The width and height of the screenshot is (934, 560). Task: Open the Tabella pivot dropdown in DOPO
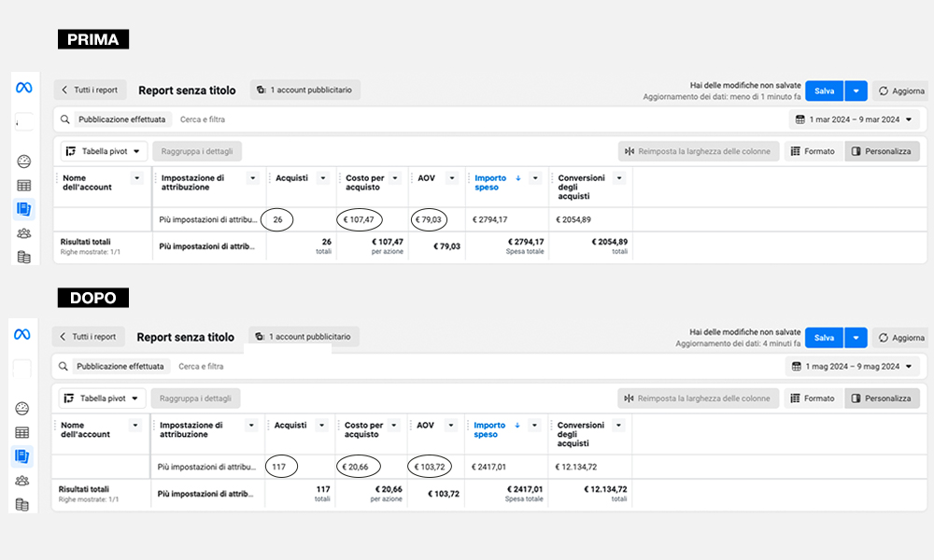102,399
